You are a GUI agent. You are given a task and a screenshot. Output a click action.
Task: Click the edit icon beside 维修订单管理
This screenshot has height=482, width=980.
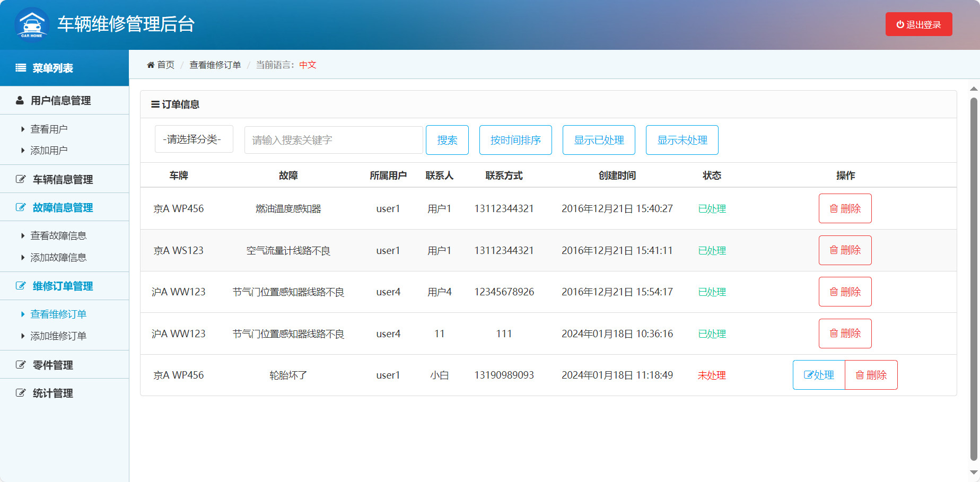21,286
